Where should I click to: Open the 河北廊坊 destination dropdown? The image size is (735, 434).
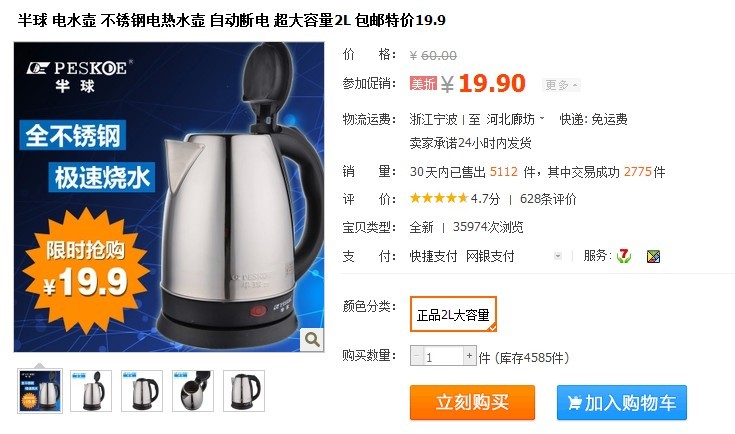tap(515, 120)
